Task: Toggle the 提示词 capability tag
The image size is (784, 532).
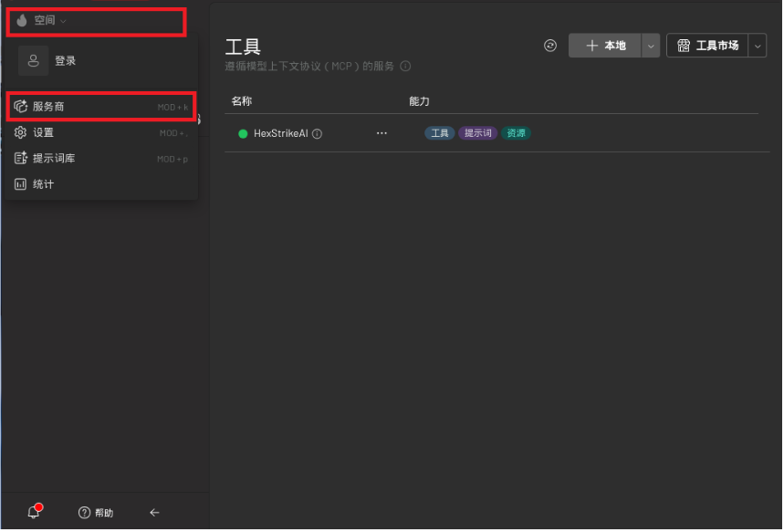Action: click(x=477, y=132)
